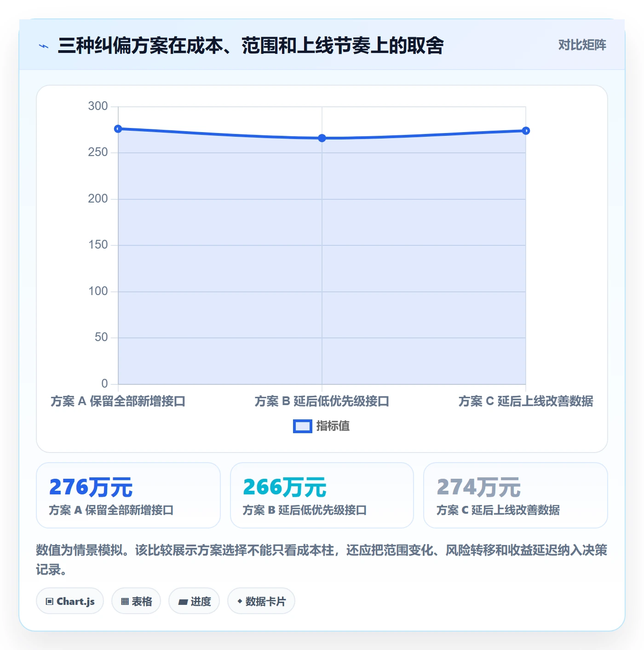Click card caption 方案 B 延后低优先级接口

(305, 510)
